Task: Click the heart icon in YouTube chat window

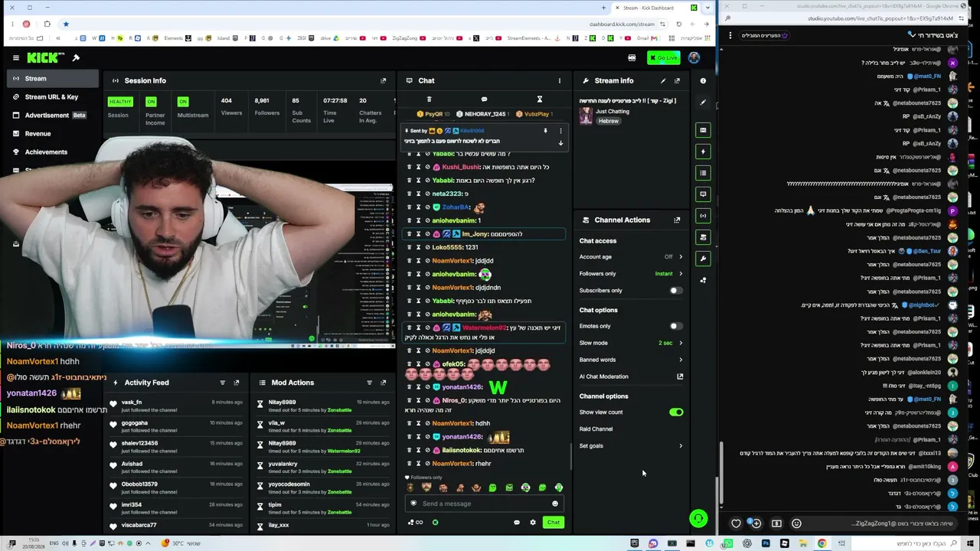Action: click(x=737, y=524)
